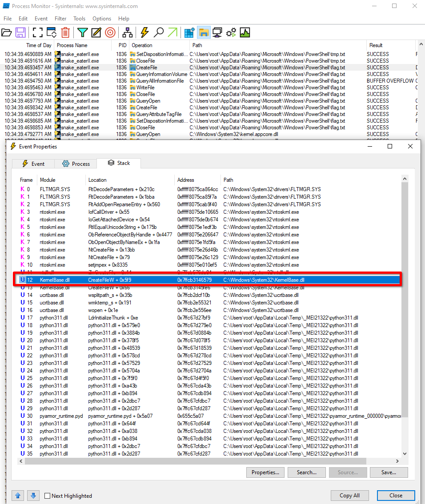
Task: Open Find with the magnifier icon
Action: (159, 32)
